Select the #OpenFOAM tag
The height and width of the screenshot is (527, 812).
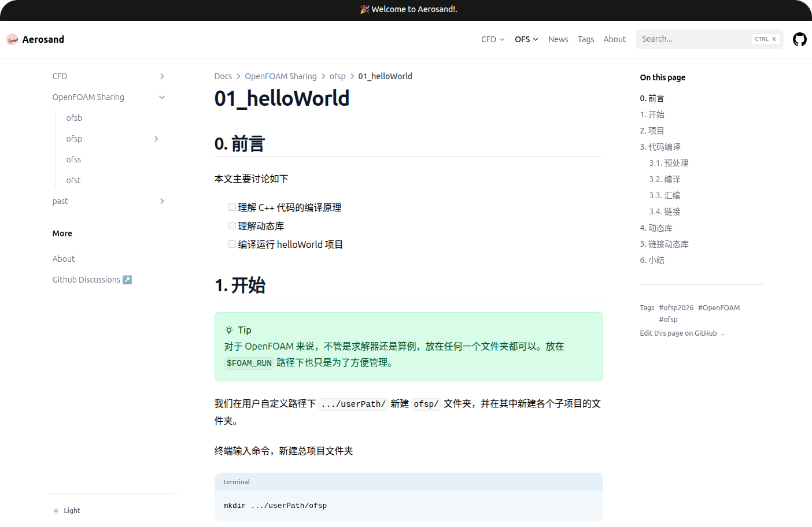718,308
